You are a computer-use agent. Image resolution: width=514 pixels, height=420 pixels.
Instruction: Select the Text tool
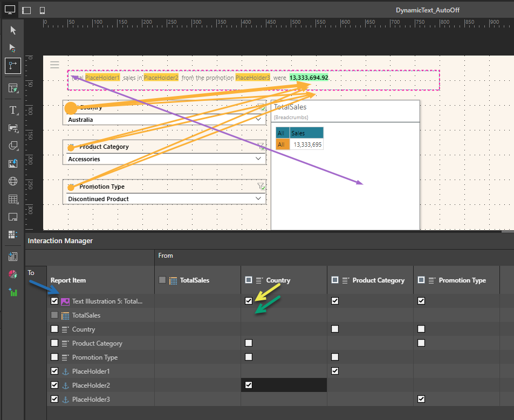(x=13, y=111)
